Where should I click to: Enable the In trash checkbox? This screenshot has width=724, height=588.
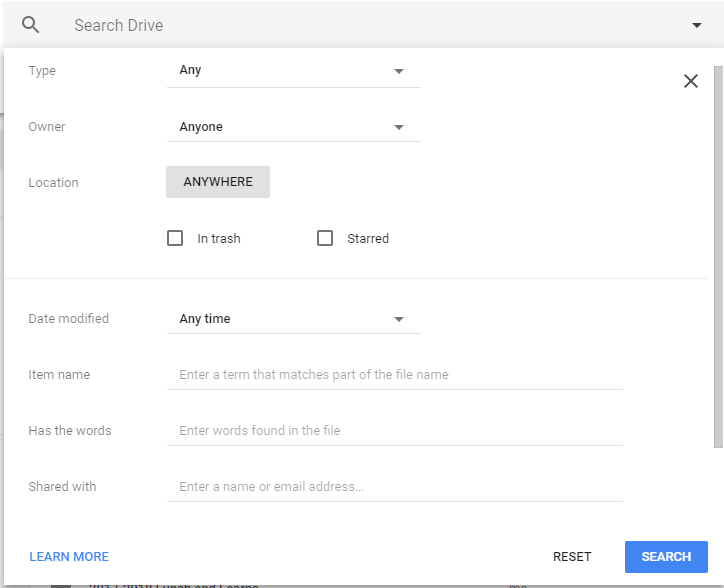175,238
